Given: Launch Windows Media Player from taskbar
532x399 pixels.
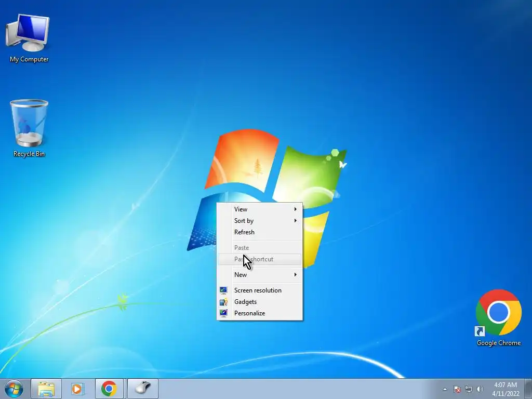Looking at the screenshot, I should tap(77, 389).
